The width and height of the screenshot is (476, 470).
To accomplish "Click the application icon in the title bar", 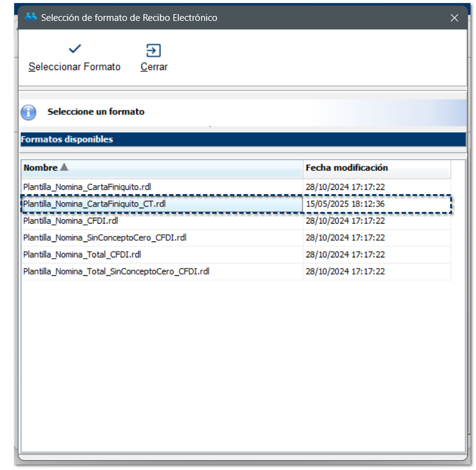I will (x=31, y=17).
